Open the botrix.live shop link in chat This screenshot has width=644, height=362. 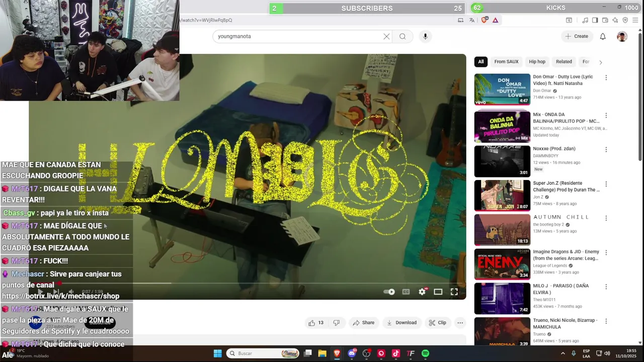[x=60, y=296]
